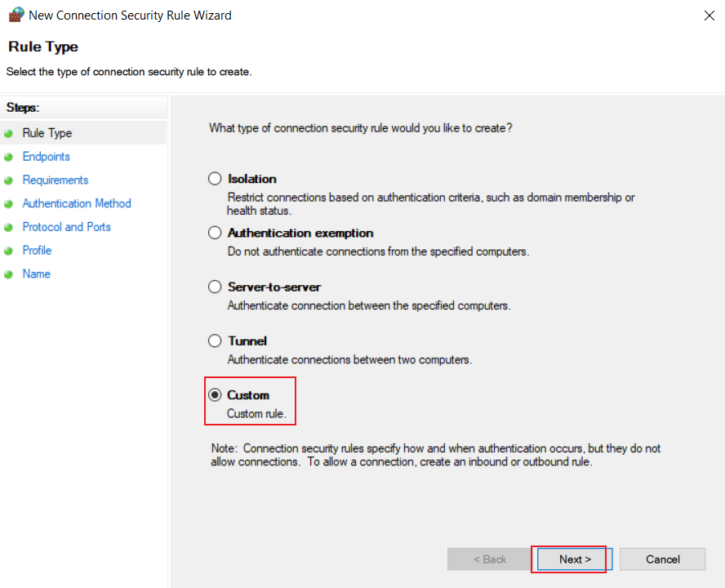The image size is (725, 588).
Task: Click green bullet beside Authentication Method step
Action: pos(8,204)
